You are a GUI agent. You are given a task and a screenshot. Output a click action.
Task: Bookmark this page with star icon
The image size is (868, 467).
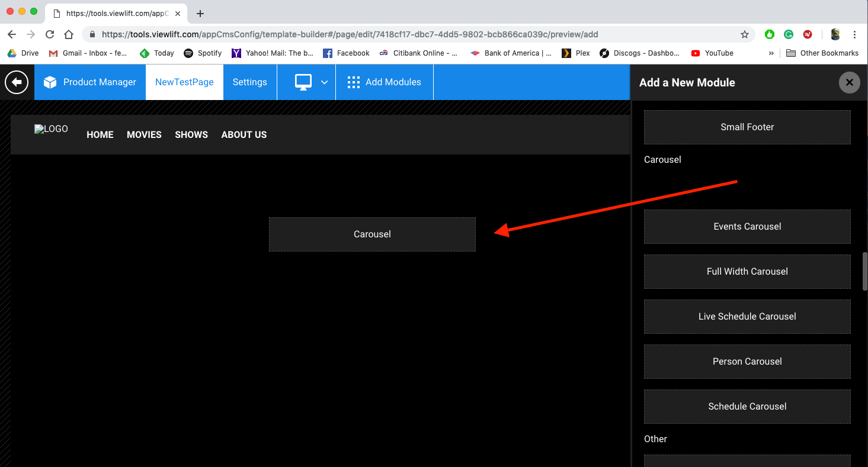[x=745, y=34]
